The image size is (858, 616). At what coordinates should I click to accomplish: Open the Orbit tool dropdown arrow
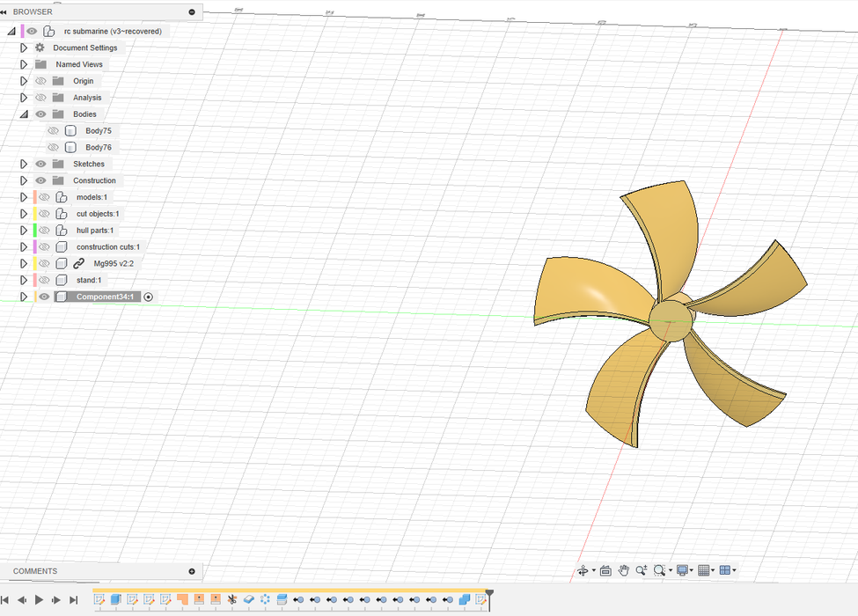[x=594, y=570]
